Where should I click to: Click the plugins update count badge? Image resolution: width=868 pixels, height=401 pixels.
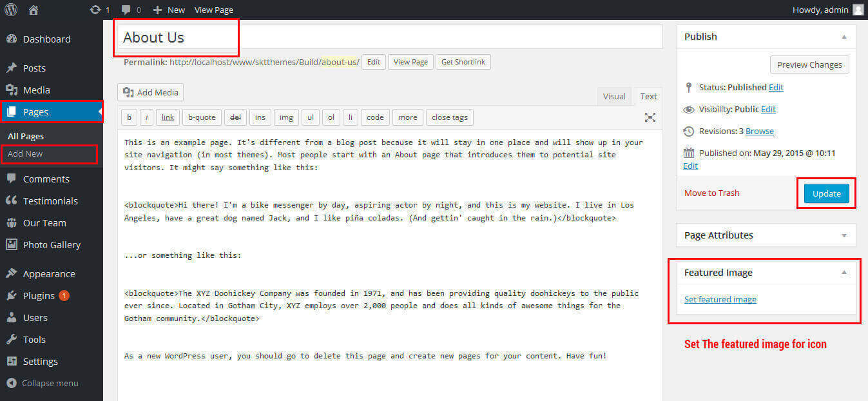pyautogui.click(x=64, y=296)
